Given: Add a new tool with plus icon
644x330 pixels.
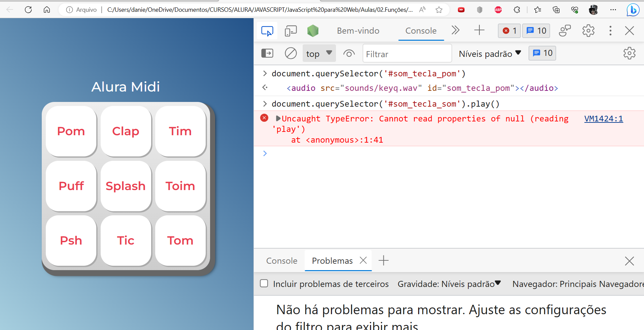Looking at the screenshot, I should tap(479, 30).
